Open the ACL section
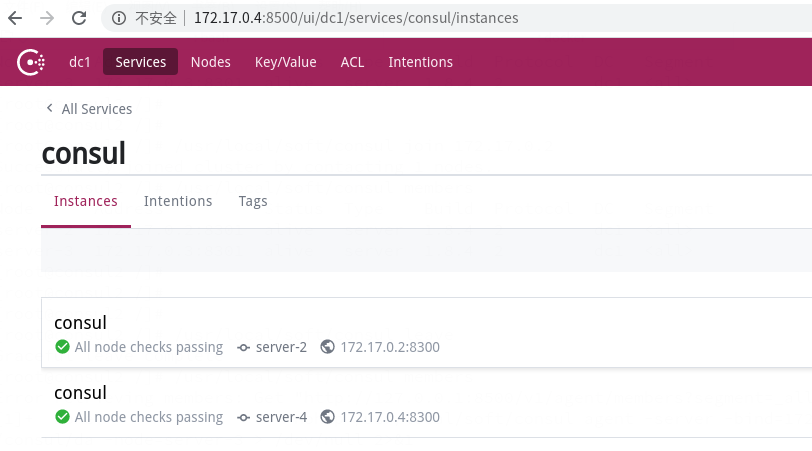Image resolution: width=812 pixels, height=451 pixels. (x=352, y=62)
